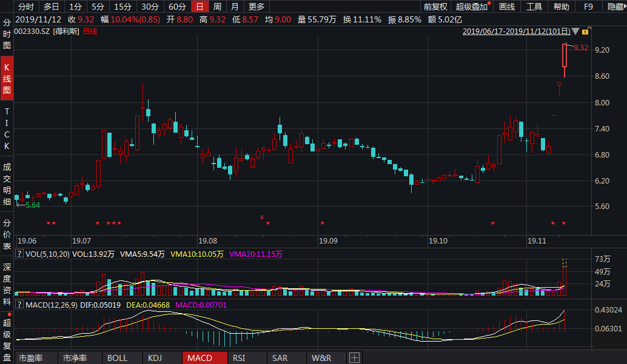Click VMA10:10.05万 yellow label
627x364 pixels.
pyautogui.click(x=196, y=254)
